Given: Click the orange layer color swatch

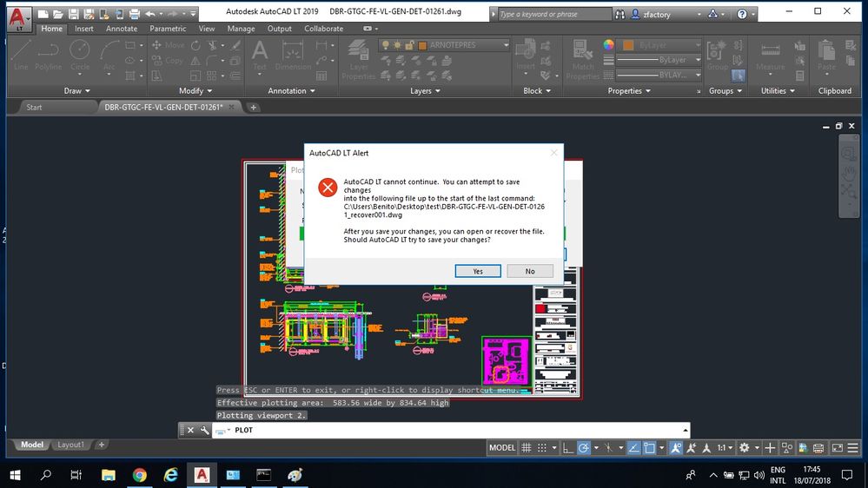Looking at the screenshot, I should (422, 45).
